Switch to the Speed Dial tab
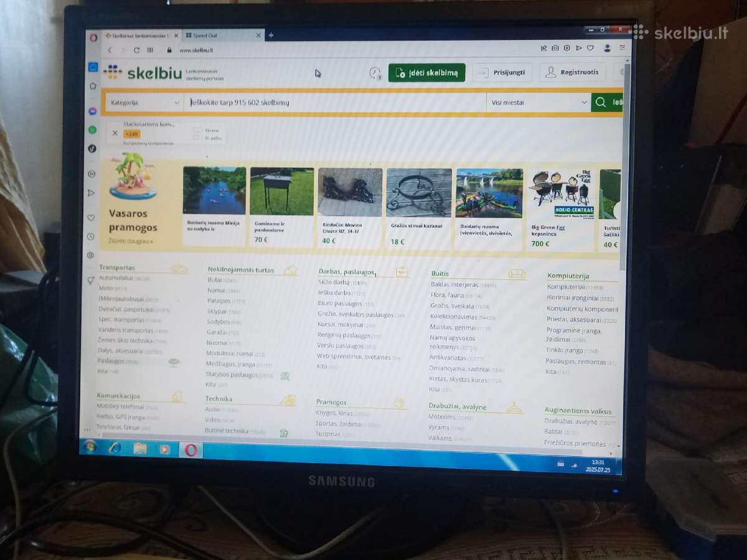 [x=224, y=36]
